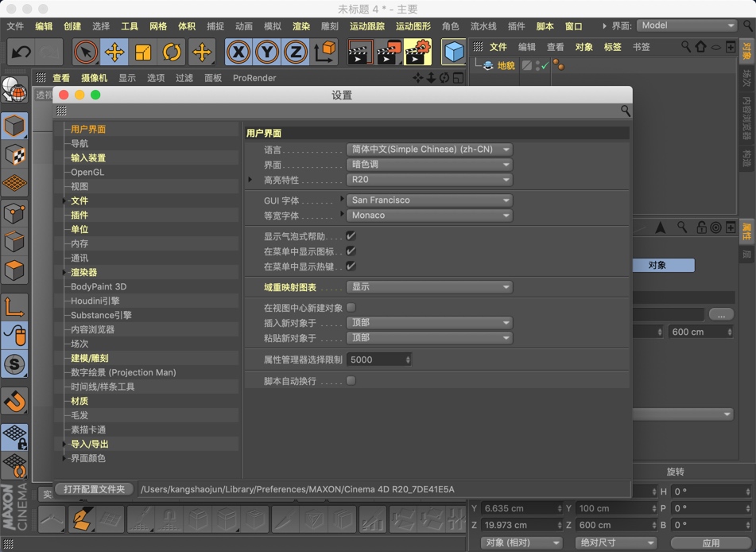This screenshot has height=552, width=756.
Task: Switch to Edges mode
Action: click(x=14, y=241)
